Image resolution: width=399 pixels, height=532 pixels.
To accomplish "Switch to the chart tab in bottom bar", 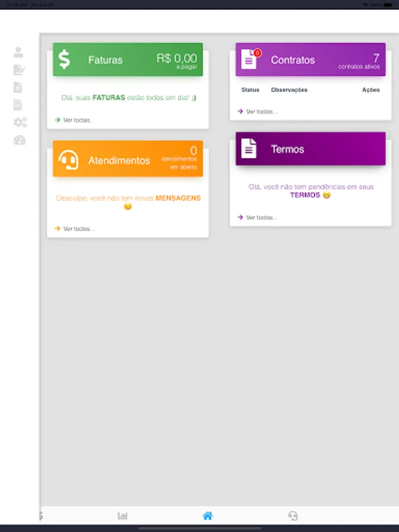I will 122,515.
